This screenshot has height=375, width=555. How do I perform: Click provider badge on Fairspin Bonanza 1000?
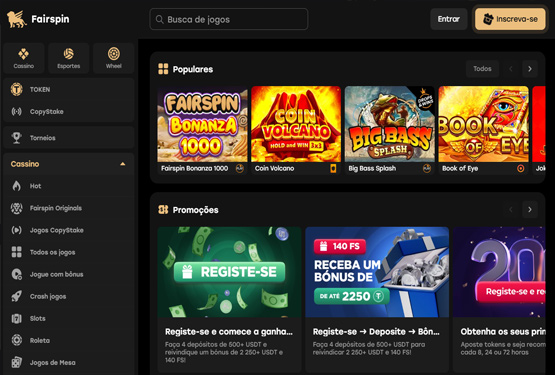tap(240, 169)
